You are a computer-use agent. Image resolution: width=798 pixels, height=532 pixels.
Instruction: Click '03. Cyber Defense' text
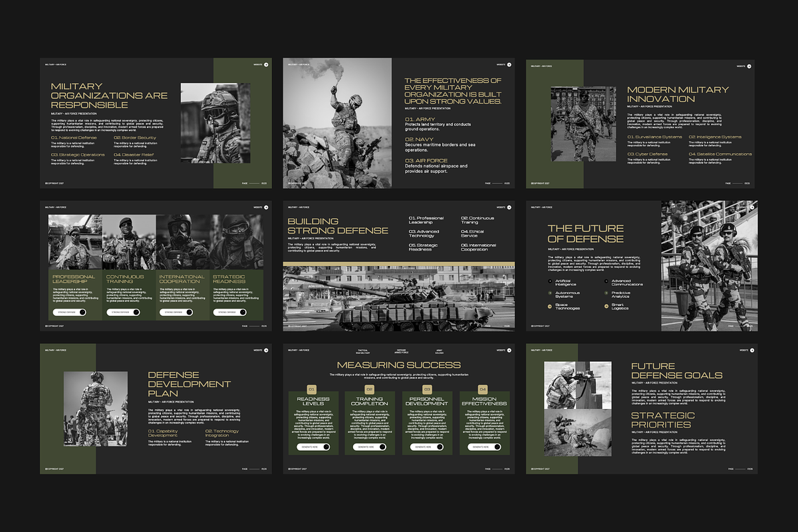tap(648, 154)
